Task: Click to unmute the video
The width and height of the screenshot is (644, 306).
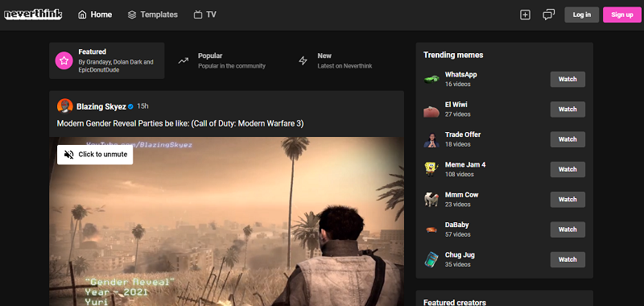Action: [x=95, y=155]
